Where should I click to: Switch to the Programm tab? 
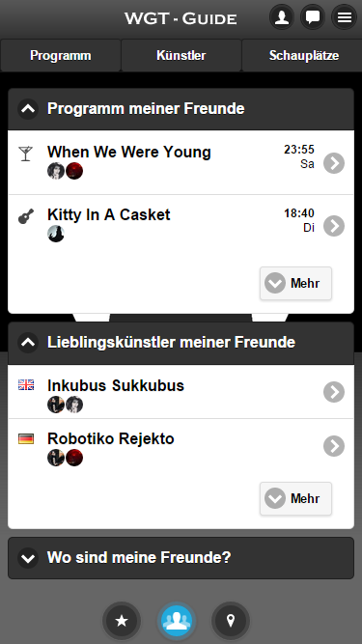[60, 55]
